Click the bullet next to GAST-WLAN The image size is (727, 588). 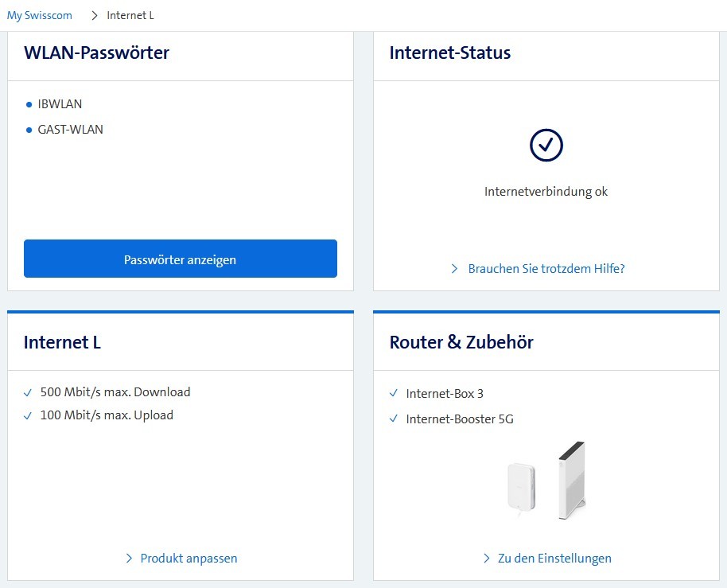pyautogui.click(x=29, y=130)
